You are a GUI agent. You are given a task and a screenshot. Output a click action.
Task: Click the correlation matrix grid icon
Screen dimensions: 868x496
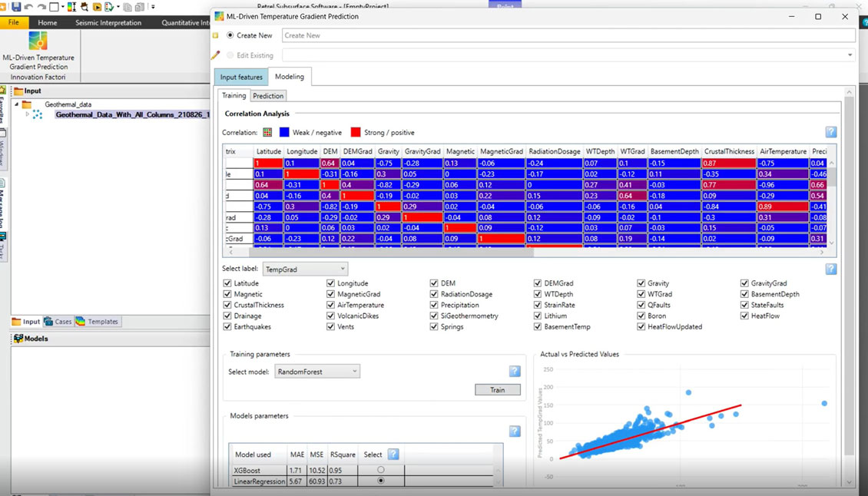click(267, 132)
